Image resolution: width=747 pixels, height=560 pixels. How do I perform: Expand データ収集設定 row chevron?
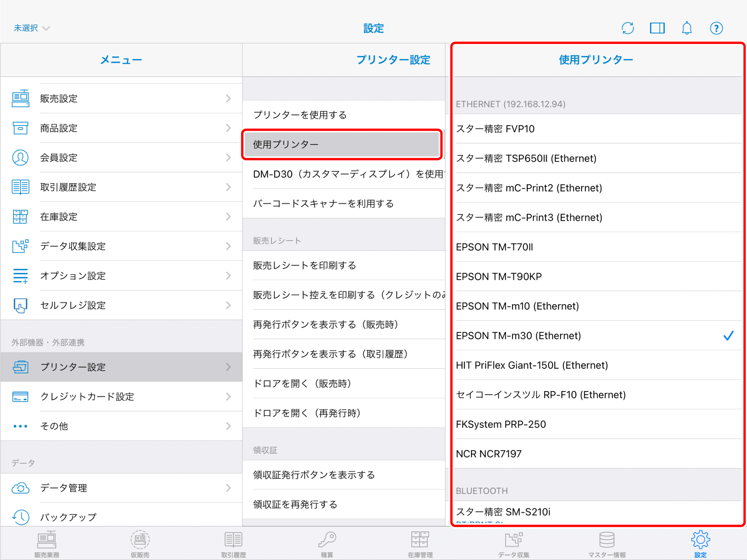click(229, 246)
